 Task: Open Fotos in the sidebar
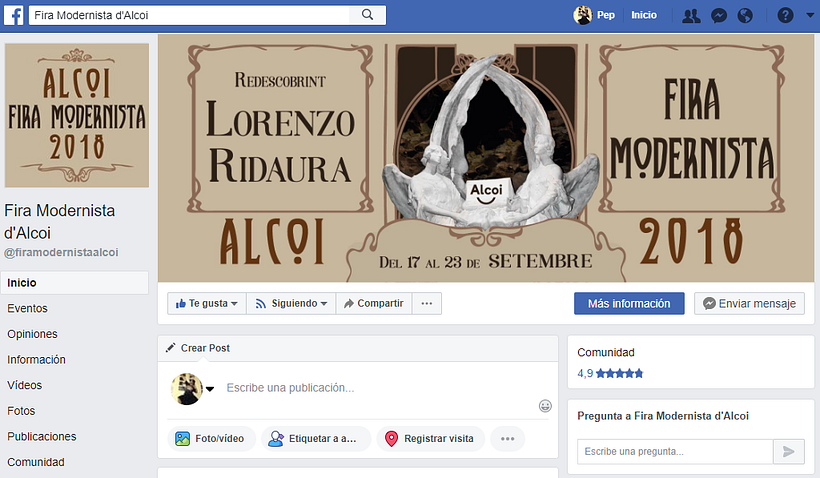tap(21, 411)
